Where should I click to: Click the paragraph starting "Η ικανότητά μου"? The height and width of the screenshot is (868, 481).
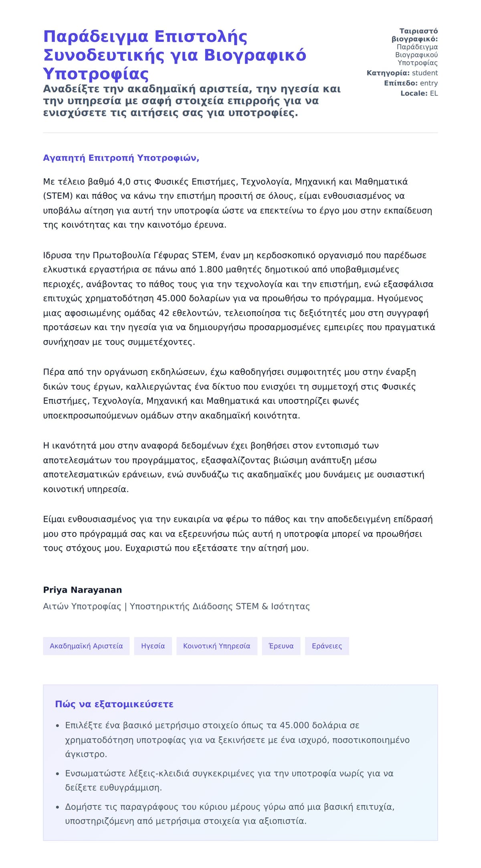click(233, 467)
